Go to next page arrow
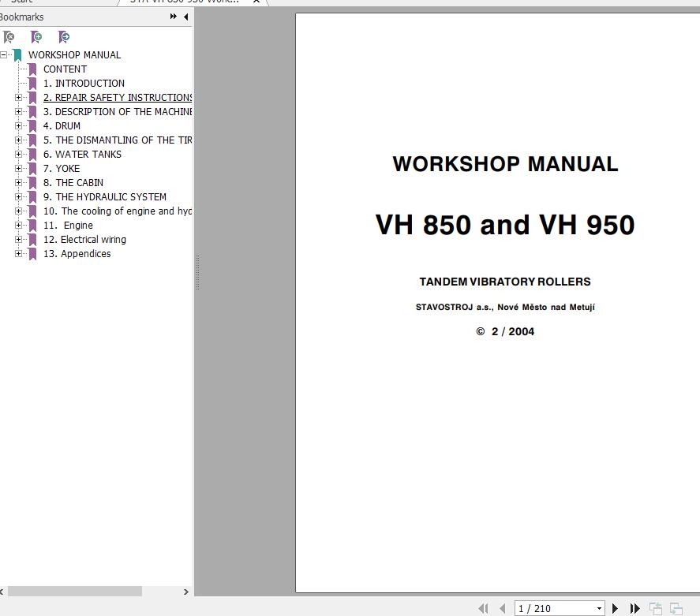Image resolution: width=700 pixels, height=616 pixels. tap(615, 608)
